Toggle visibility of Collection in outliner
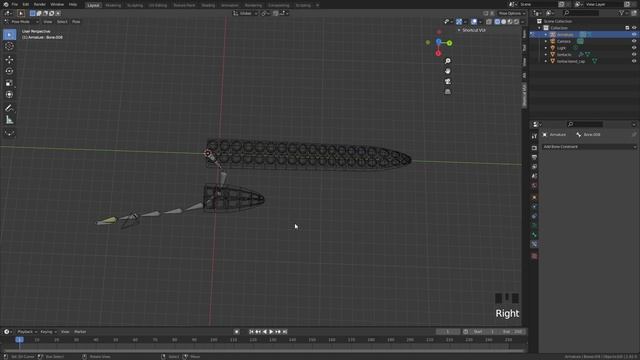 634,28
